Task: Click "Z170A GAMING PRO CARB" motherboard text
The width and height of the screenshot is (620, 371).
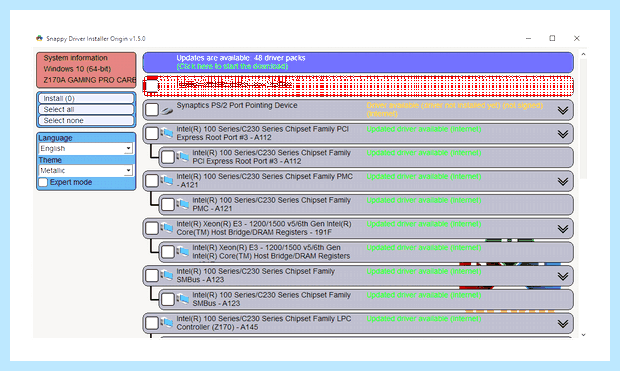Action: click(90, 80)
